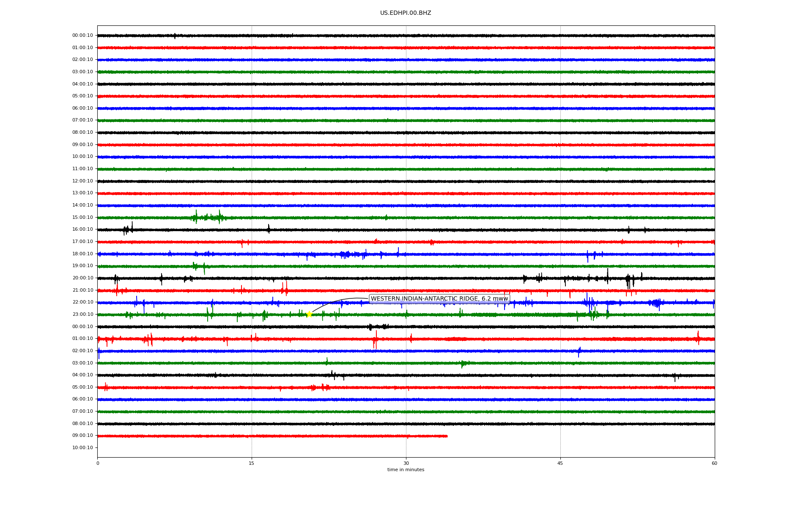Image resolution: width=812 pixels, height=508 pixels.
Task: Click the Western Indian-Antarctic Ridge 6.2 mww annotation
Action: click(x=439, y=299)
